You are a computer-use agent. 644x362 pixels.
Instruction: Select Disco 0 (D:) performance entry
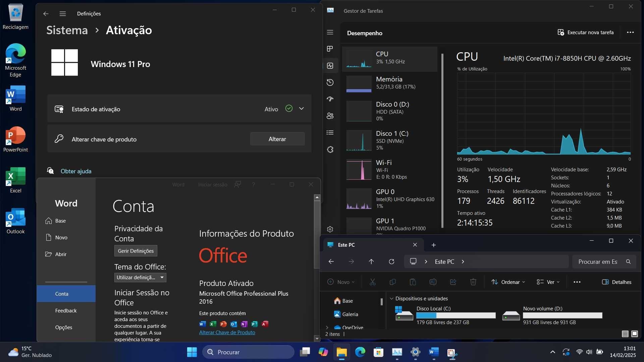pos(390,111)
